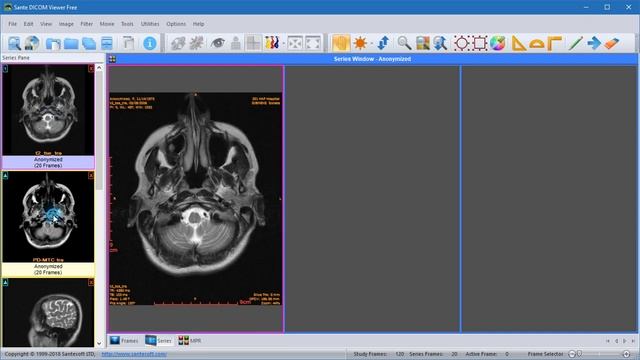Viewport: 640px width, 360px height.
Task: Open the File menu
Action: (13, 24)
